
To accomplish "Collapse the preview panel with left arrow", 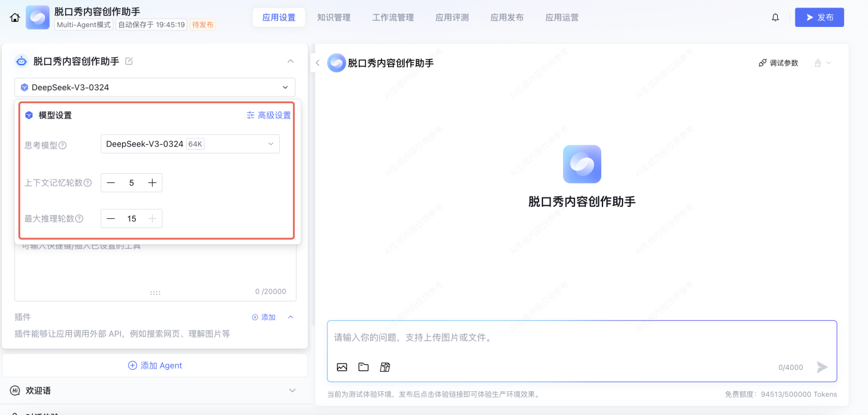I will (x=318, y=63).
